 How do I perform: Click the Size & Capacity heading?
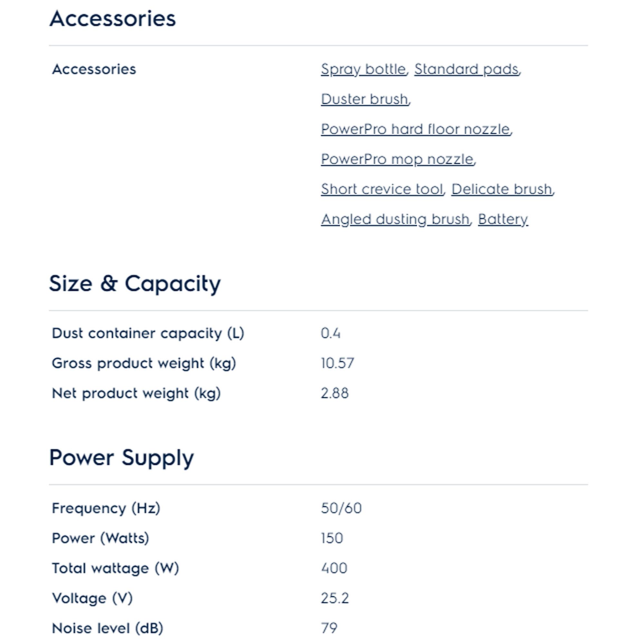(135, 284)
